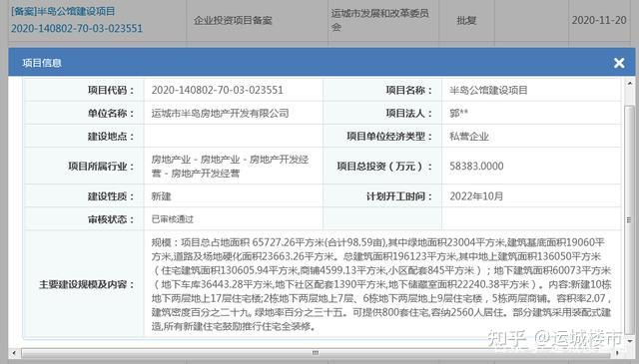Screen dimensions: 639x364
Task: Select project name value 半岛公馆建设项目
Action: coord(488,90)
